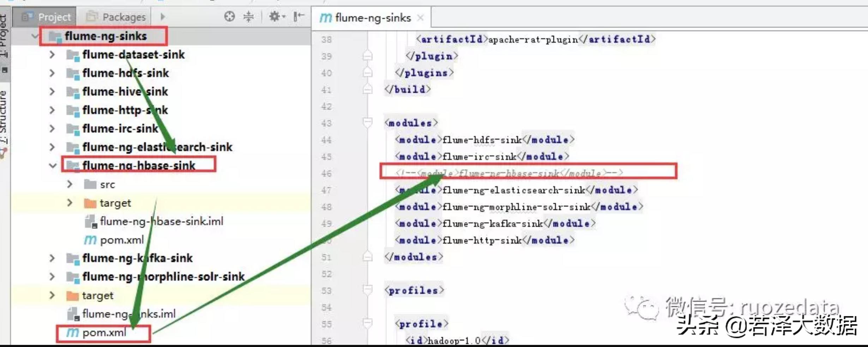868x347 pixels.
Task: Click the flume-ng-kafka-sink module line in editor
Action: coord(495,223)
